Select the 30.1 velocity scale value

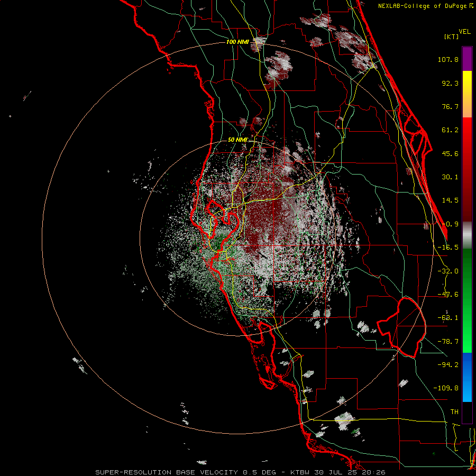450,177
